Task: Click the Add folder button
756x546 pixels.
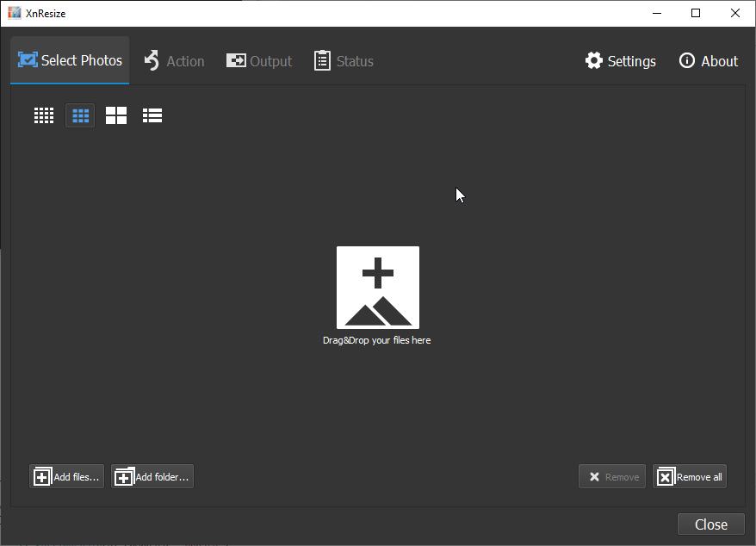Action: (152, 475)
